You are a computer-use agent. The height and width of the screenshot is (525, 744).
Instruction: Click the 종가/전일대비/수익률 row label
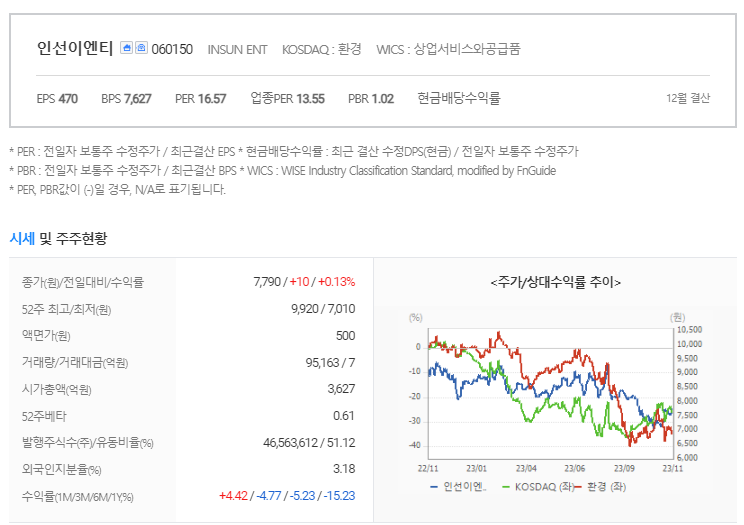[83, 282]
